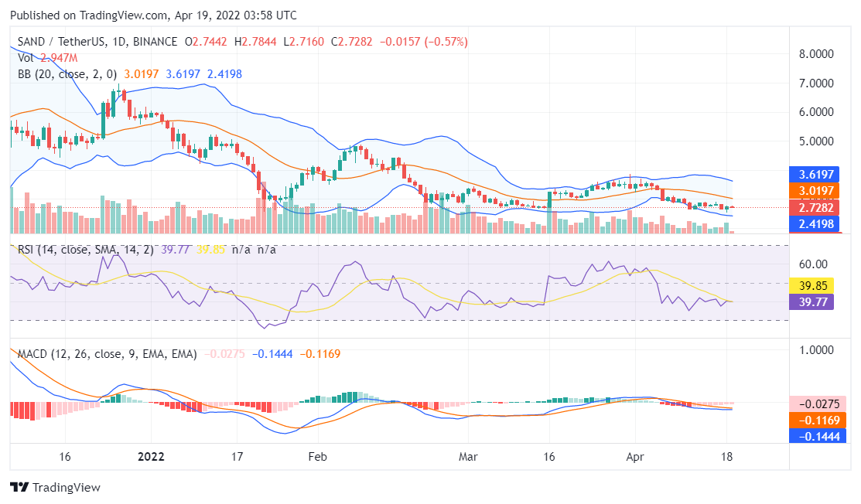Click the purple 39.77 RSI value tag
The width and height of the screenshot is (861, 504).
click(x=813, y=303)
